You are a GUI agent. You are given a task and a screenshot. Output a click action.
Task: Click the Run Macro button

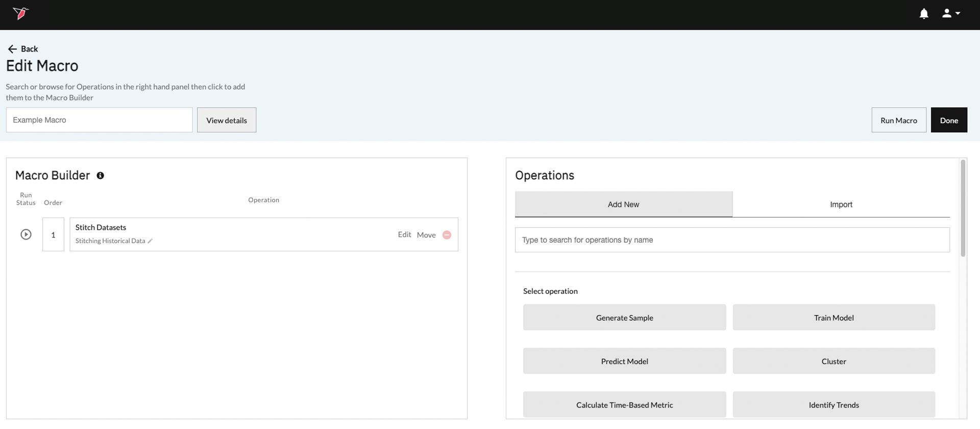pos(899,120)
